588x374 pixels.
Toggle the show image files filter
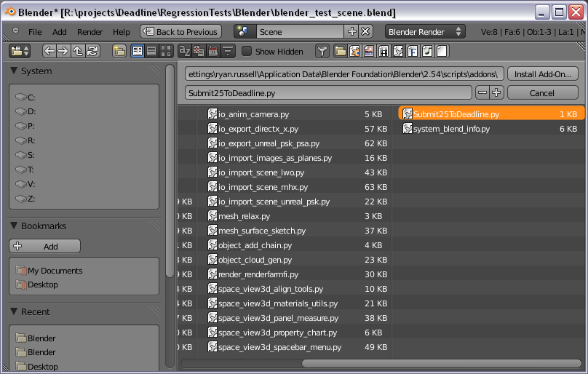point(369,51)
